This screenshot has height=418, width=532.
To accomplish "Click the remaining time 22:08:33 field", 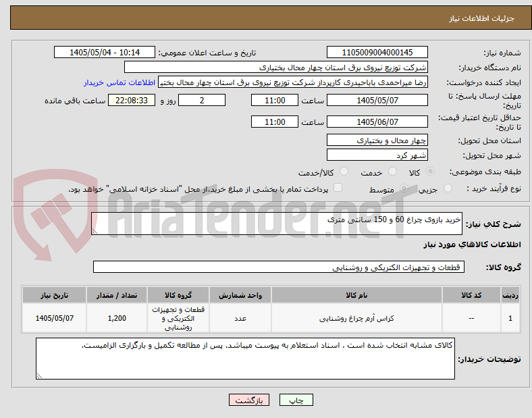I will (x=132, y=101).
